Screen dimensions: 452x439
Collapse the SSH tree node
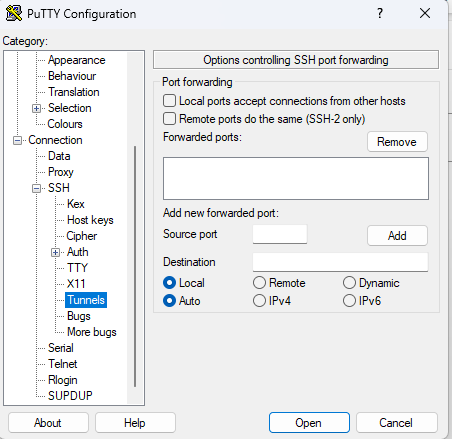pyautogui.click(x=36, y=188)
